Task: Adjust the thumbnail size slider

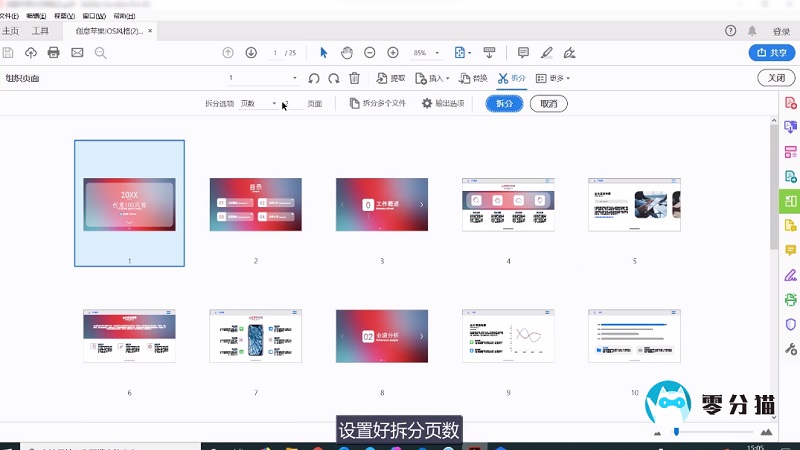Action: pos(678,432)
